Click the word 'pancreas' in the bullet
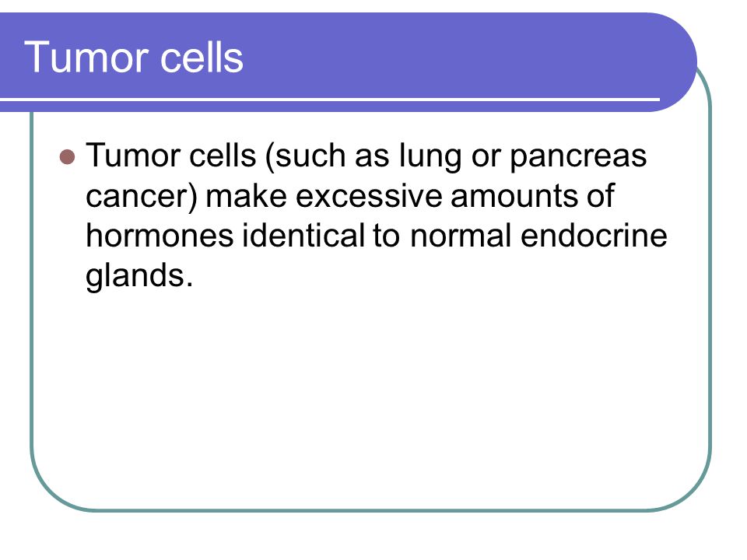This screenshot has width=747, height=560. click(578, 158)
